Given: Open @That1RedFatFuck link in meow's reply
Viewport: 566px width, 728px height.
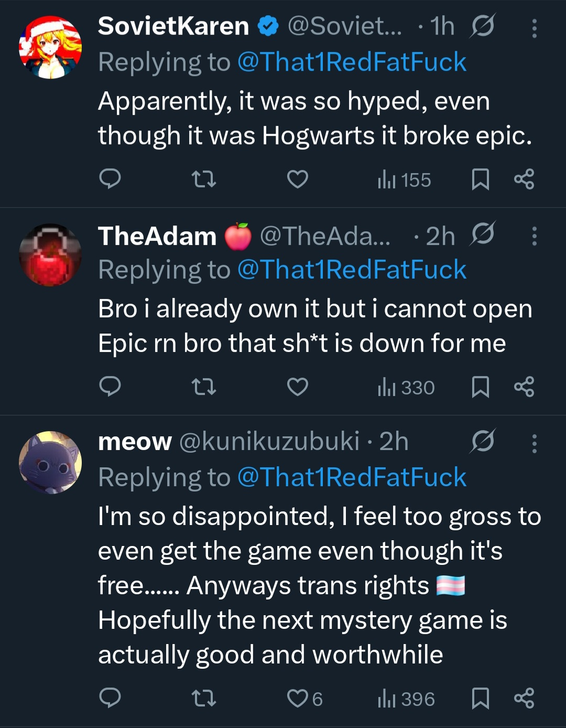Looking at the screenshot, I should (352, 477).
